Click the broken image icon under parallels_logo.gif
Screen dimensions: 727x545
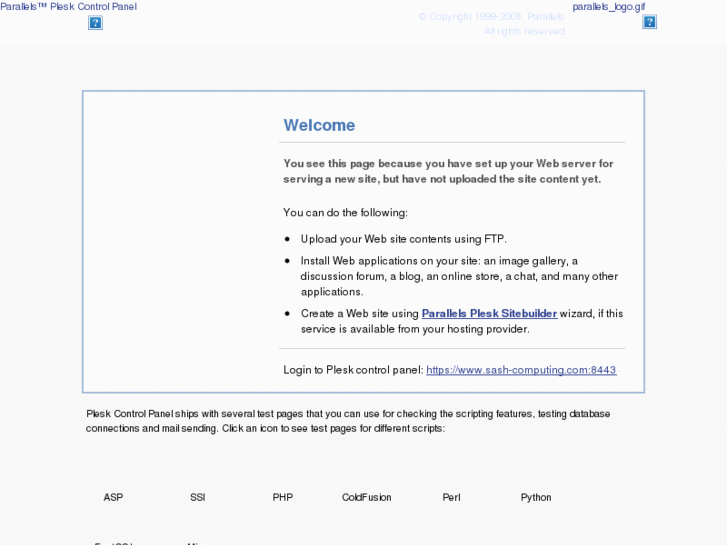[649, 22]
